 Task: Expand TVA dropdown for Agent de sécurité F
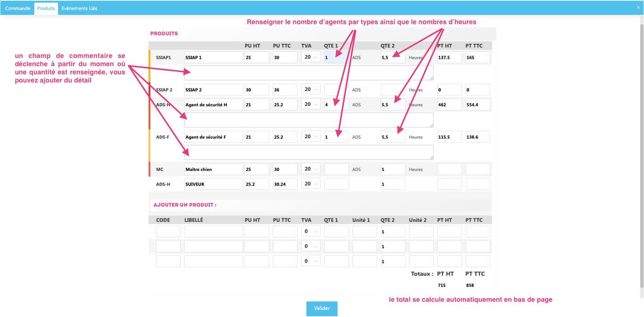click(311, 137)
